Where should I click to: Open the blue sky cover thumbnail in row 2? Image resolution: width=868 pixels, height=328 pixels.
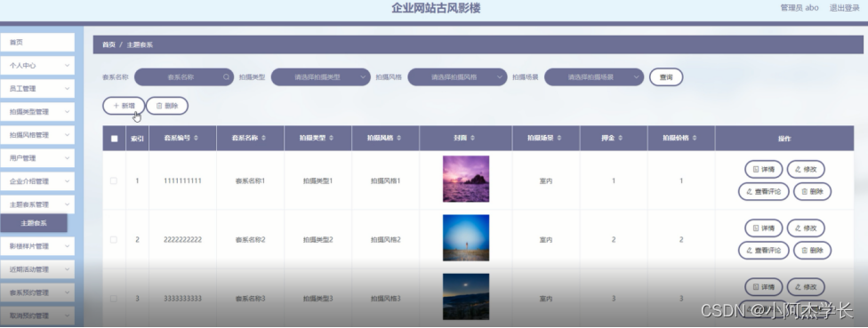(x=465, y=237)
